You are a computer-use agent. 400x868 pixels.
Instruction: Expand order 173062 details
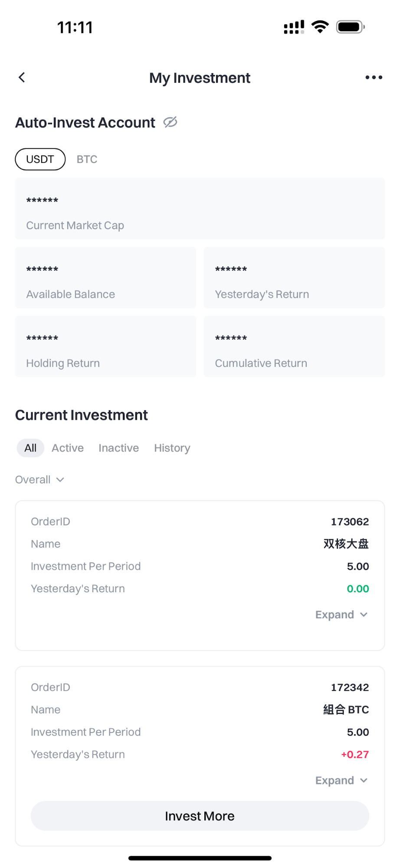coord(341,615)
